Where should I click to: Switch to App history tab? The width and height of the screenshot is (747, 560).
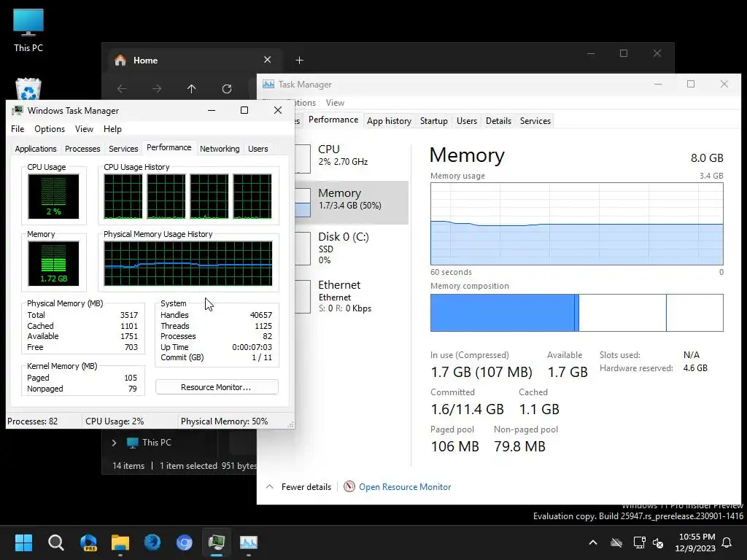click(390, 121)
